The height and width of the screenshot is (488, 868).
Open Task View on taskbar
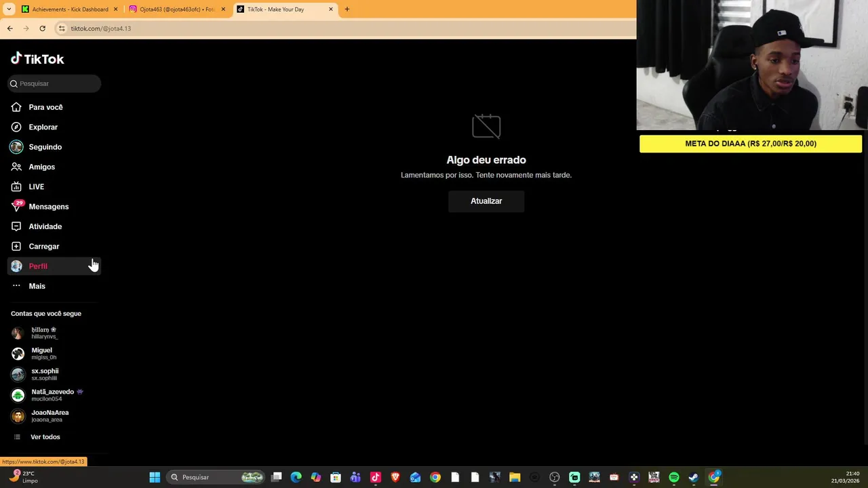click(277, 477)
